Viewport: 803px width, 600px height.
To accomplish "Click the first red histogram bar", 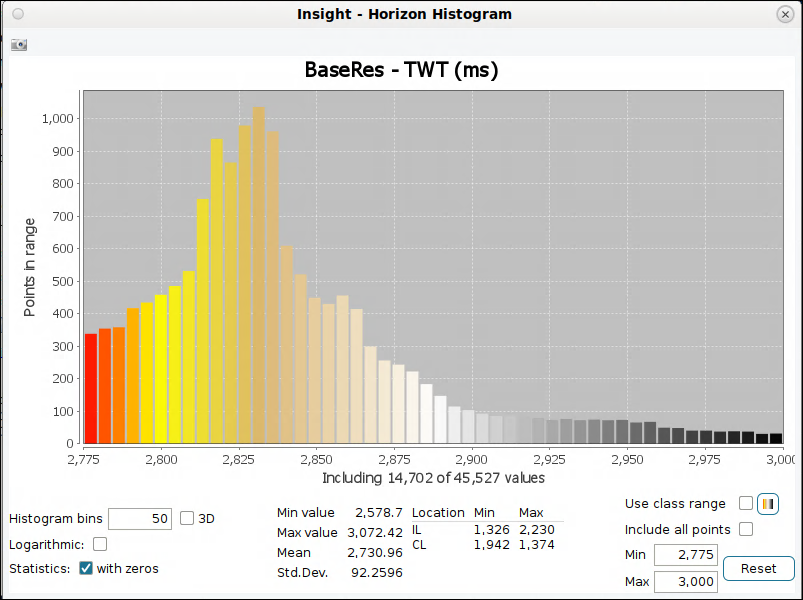I will pos(91,389).
